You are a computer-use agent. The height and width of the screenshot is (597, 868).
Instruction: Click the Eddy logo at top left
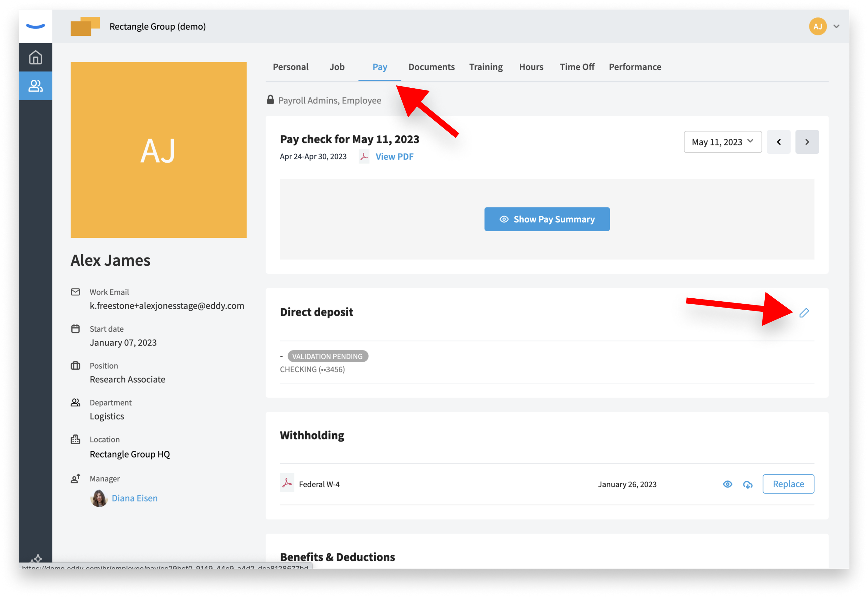tap(35, 26)
